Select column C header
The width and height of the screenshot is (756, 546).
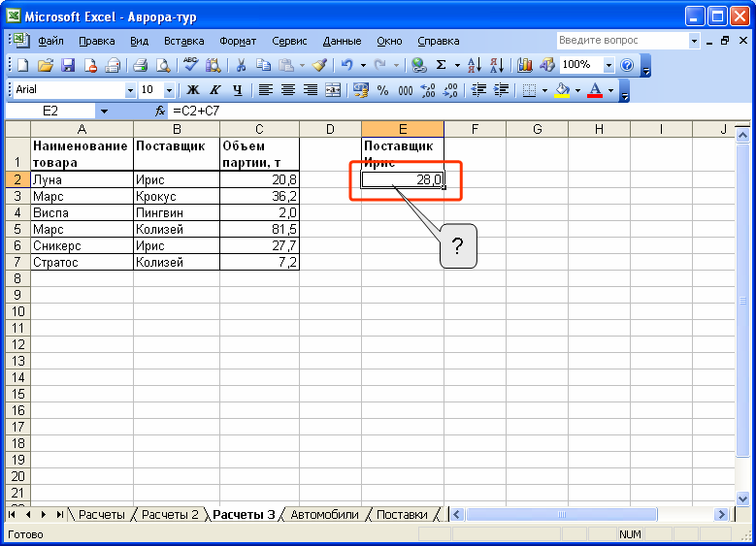[259, 129]
